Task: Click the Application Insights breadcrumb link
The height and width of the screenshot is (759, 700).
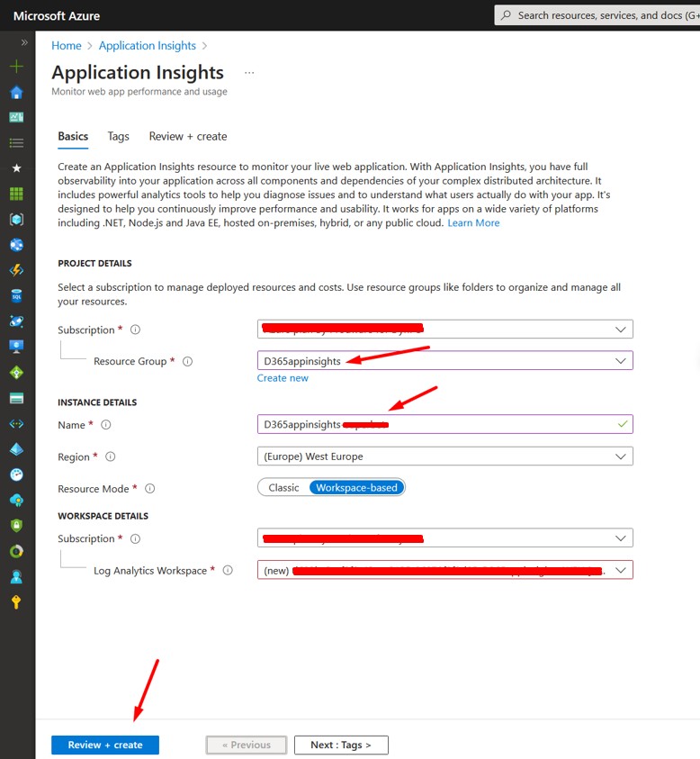Action: tap(147, 46)
